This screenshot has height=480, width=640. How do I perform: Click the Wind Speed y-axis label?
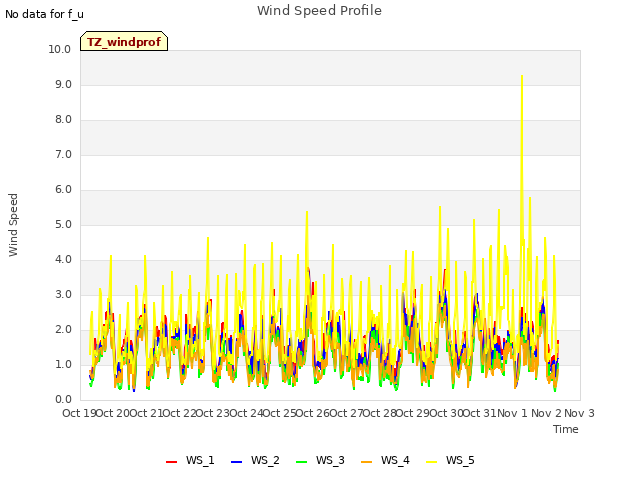[13, 225]
